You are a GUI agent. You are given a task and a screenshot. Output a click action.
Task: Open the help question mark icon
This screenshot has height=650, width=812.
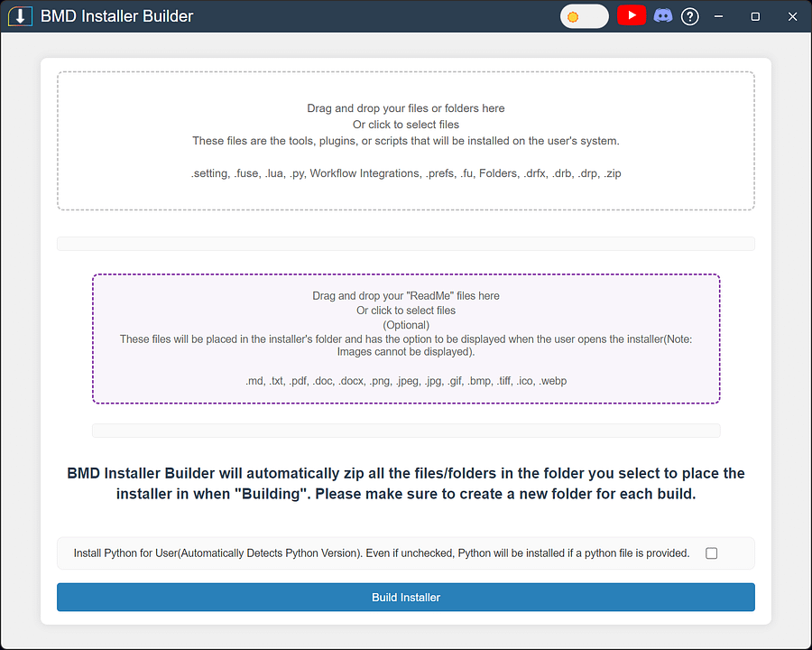pos(690,16)
